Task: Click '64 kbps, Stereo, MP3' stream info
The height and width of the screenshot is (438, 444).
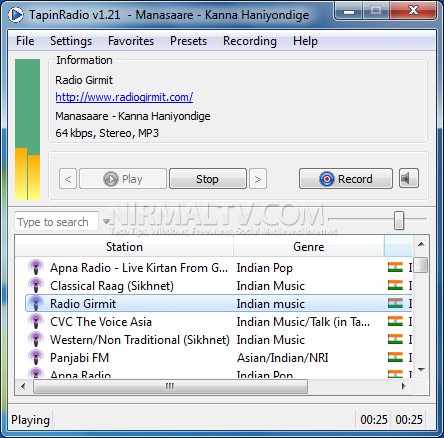Action: (107, 133)
